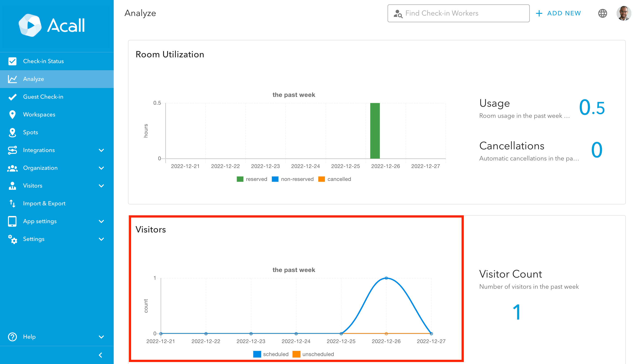Collapse the sidebar with the left arrow
This screenshot has height=364, width=640.
[x=100, y=355]
